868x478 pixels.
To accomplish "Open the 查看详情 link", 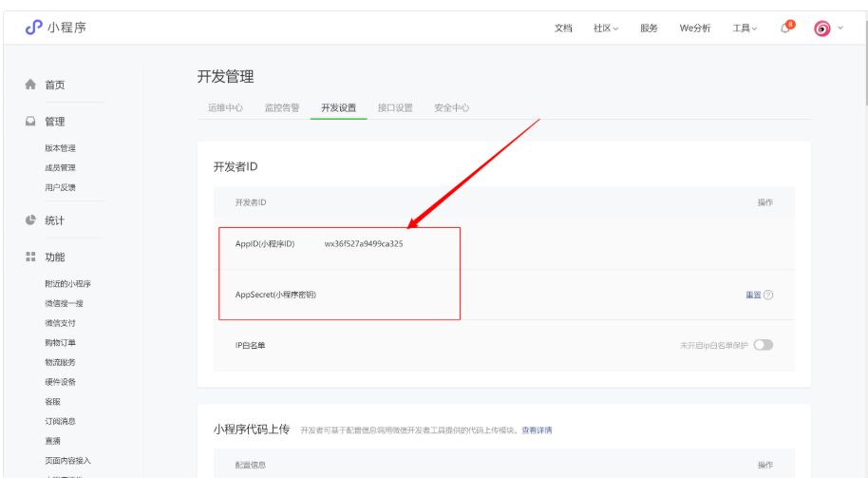I will (537, 430).
